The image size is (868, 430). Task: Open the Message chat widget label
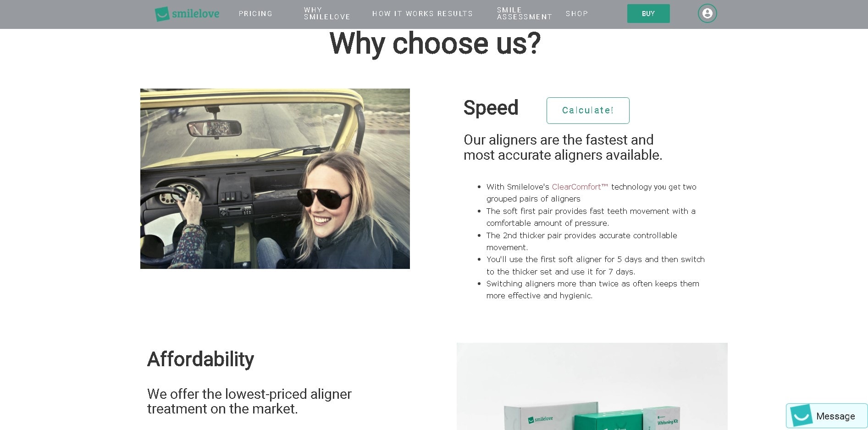pyautogui.click(x=835, y=416)
